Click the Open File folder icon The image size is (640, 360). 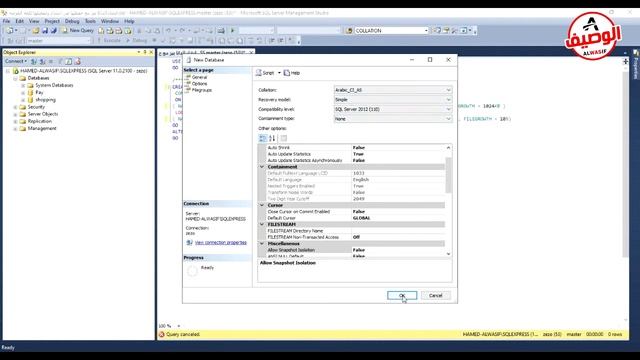(x=36, y=31)
